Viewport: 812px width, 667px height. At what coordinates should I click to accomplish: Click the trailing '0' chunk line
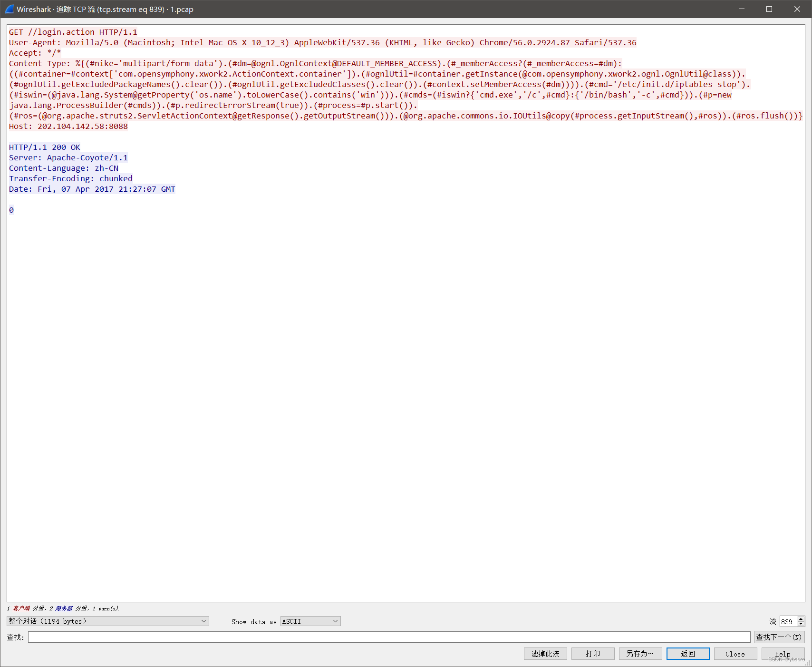[x=11, y=210]
